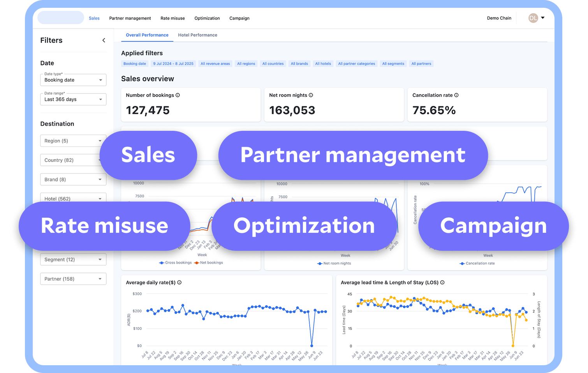Screen dimensions: 588x373
Task: Click the logo placeholder in header
Action: (x=61, y=18)
